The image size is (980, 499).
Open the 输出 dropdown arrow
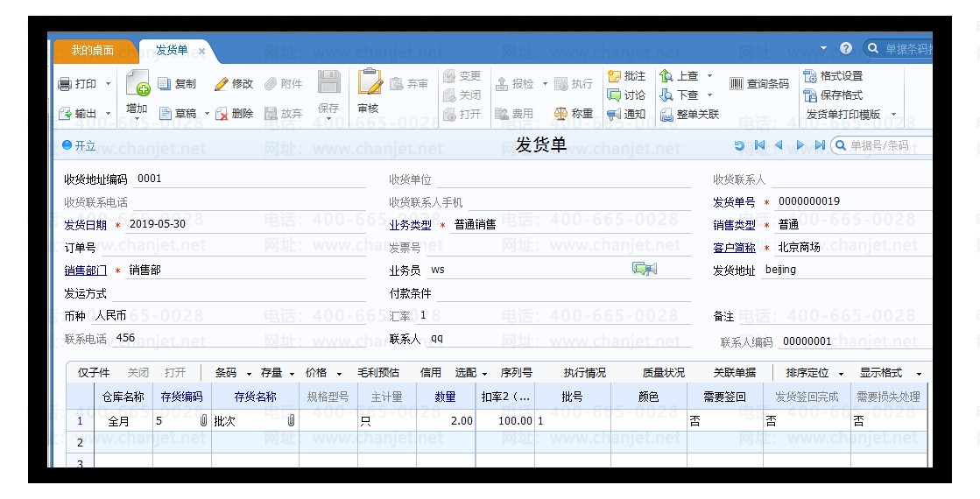click(108, 115)
